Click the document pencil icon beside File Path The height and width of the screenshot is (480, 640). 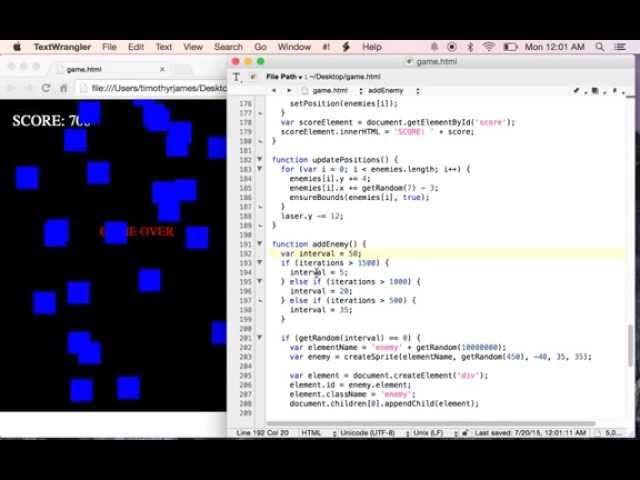(253, 77)
